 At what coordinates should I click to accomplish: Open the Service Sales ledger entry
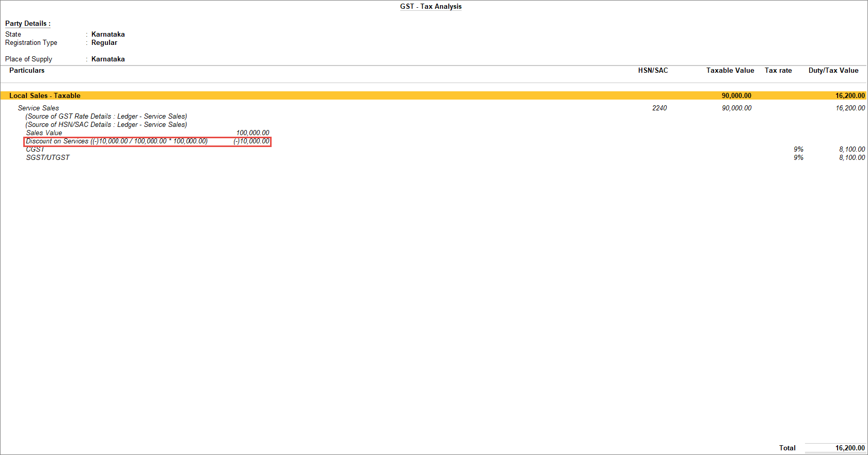pos(38,108)
